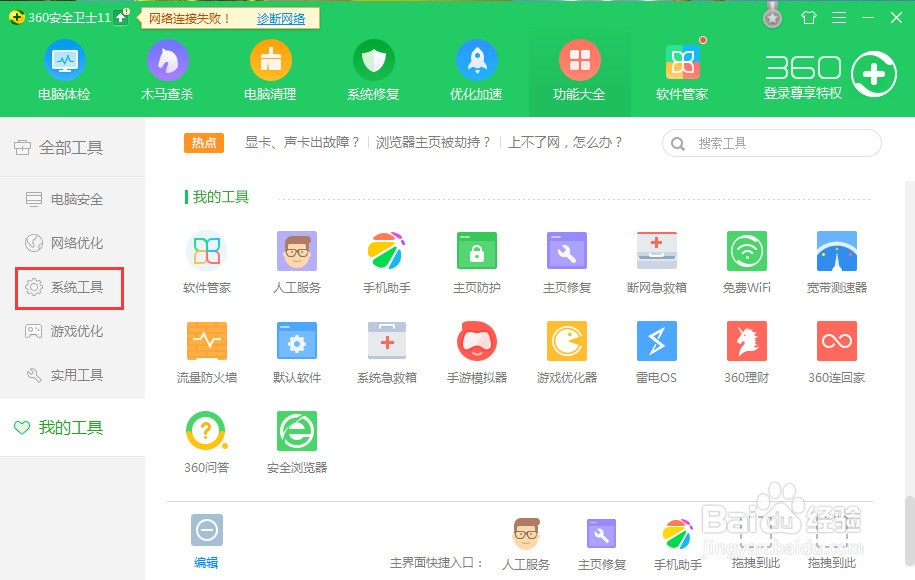Launch 默认软件 tool
Image resolution: width=915 pixels, height=580 pixels.
pyautogui.click(x=297, y=352)
